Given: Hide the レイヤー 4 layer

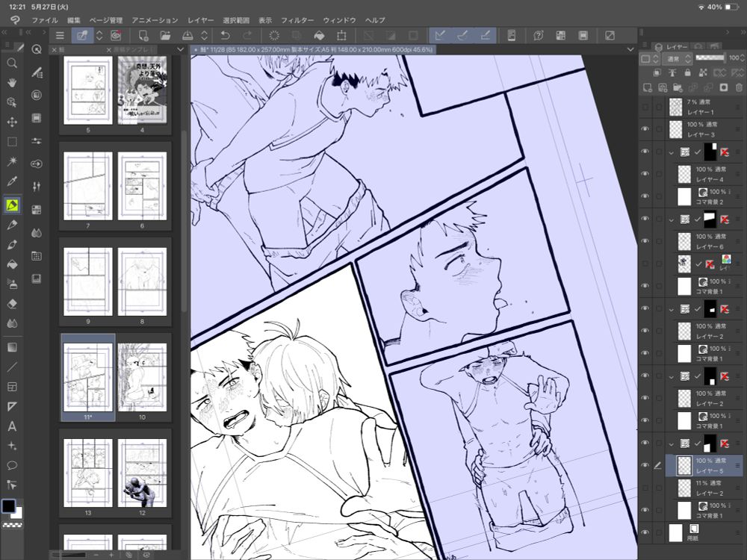Looking at the screenshot, I should 645,174.
